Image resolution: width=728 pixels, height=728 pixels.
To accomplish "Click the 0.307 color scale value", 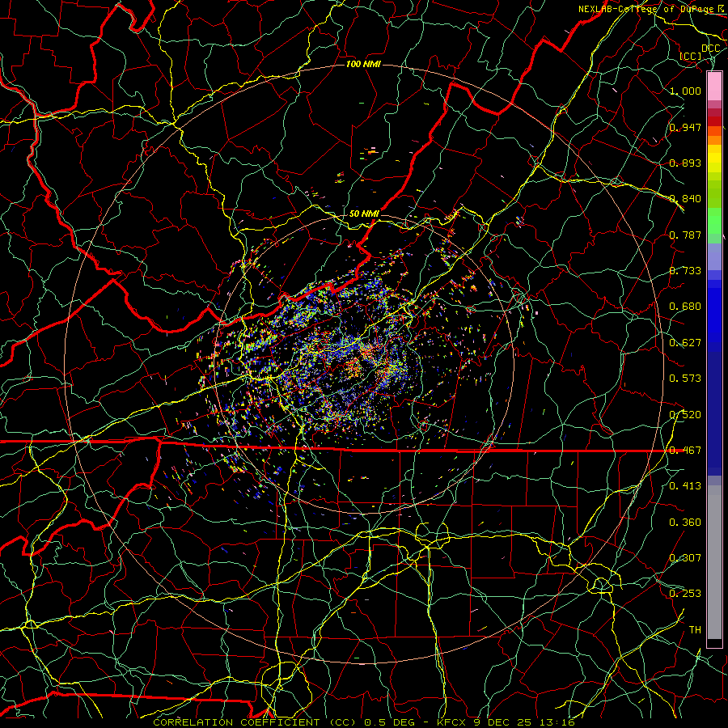I will tap(685, 558).
